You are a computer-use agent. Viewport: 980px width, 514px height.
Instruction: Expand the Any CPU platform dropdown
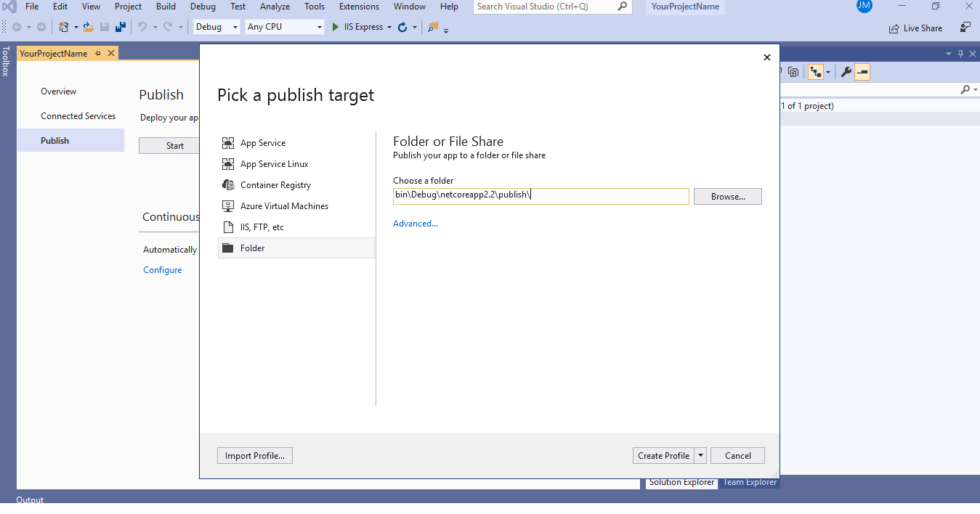coord(320,26)
